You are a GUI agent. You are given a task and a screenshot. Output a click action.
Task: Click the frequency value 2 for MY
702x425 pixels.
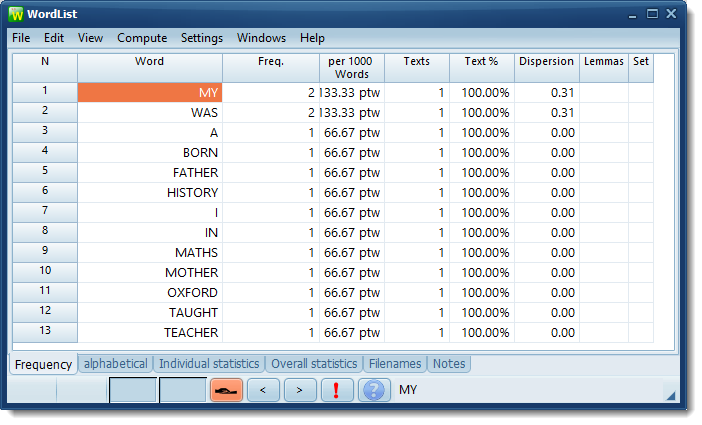click(x=271, y=93)
